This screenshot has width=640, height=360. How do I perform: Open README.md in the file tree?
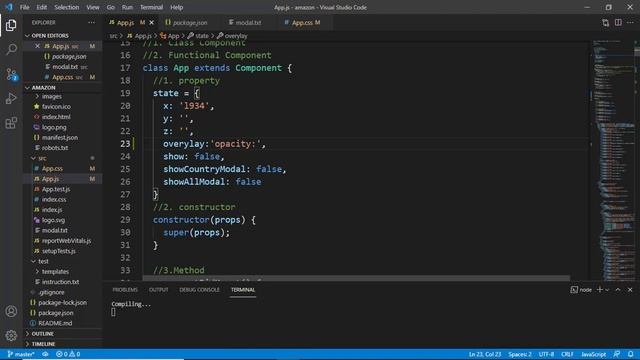55,323
